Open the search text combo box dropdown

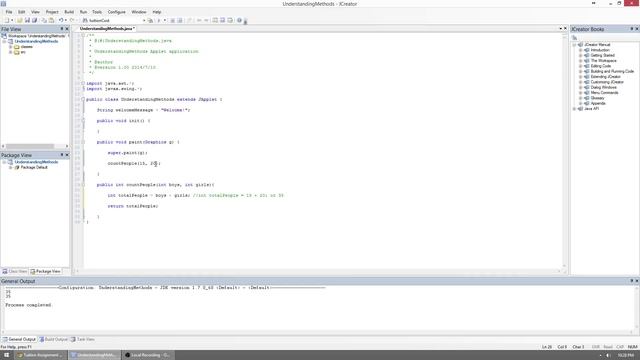pos(144,20)
